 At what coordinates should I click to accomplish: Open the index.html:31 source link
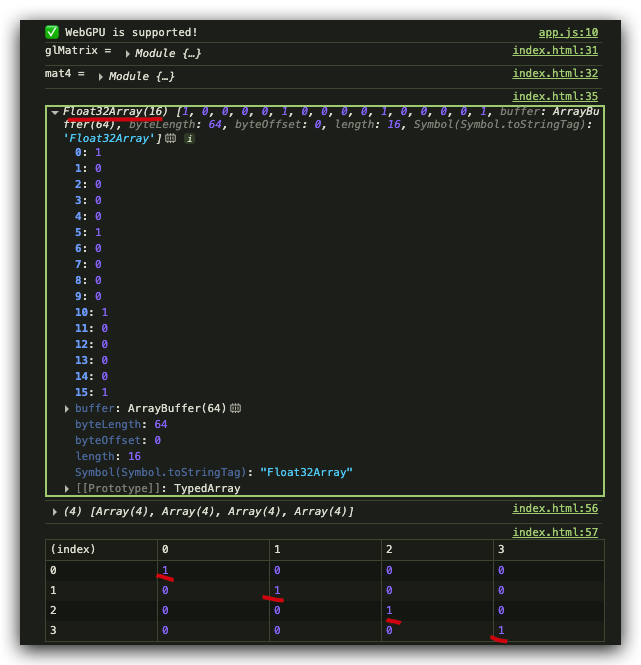(x=555, y=50)
